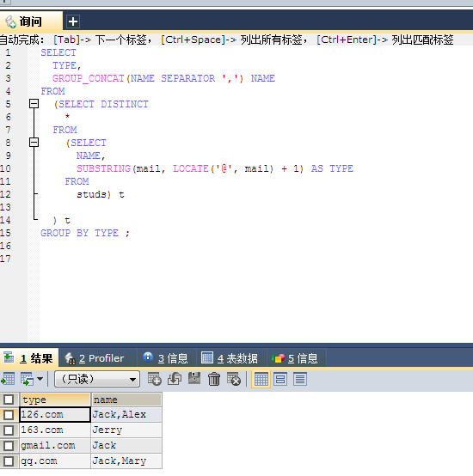Select the 126.com cell
The width and height of the screenshot is (473, 476).
point(55,415)
